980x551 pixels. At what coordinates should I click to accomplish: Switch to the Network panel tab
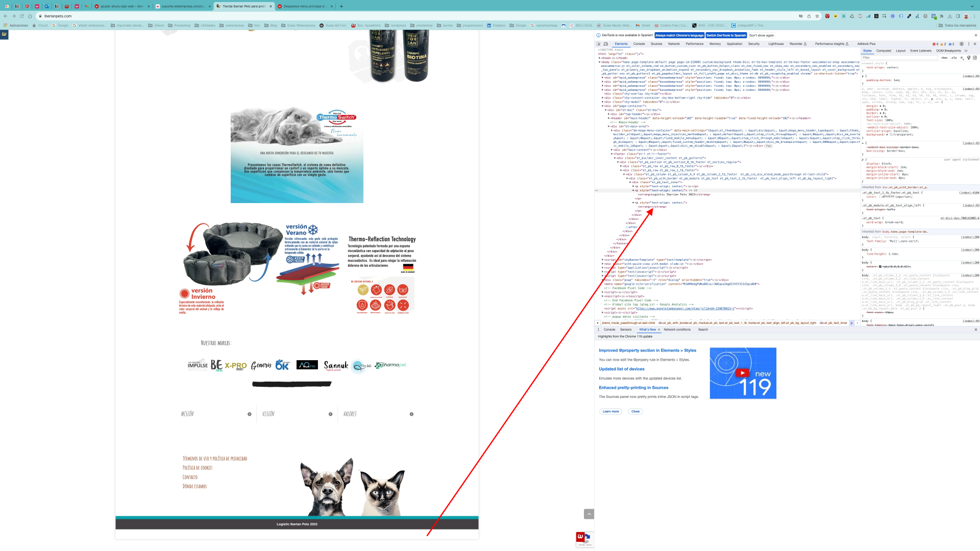(x=674, y=44)
